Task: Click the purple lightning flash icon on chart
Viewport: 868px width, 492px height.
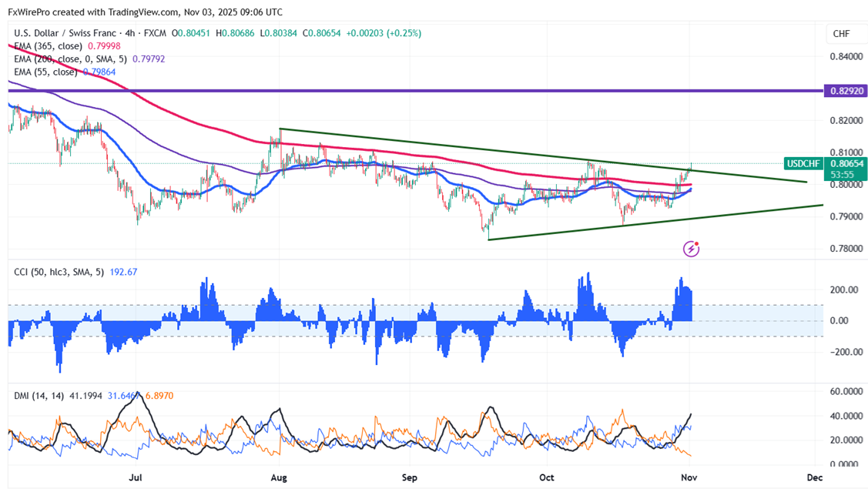Action: tap(691, 249)
